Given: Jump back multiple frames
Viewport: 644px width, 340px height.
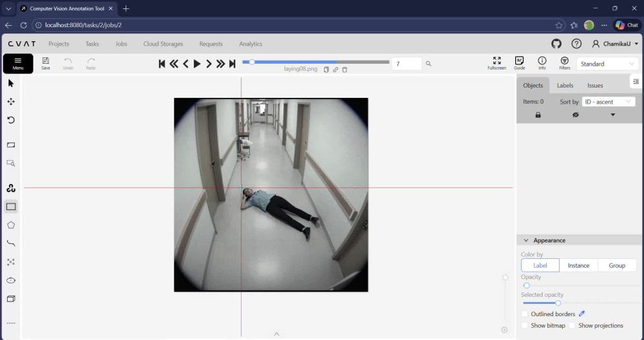Looking at the screenshot, I should (174, 64).
